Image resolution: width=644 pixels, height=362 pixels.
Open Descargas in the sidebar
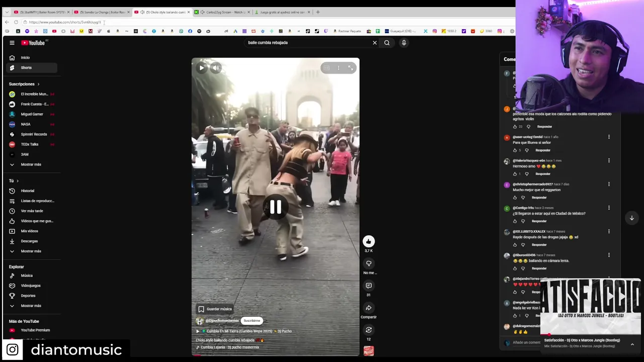click(31, 241)
